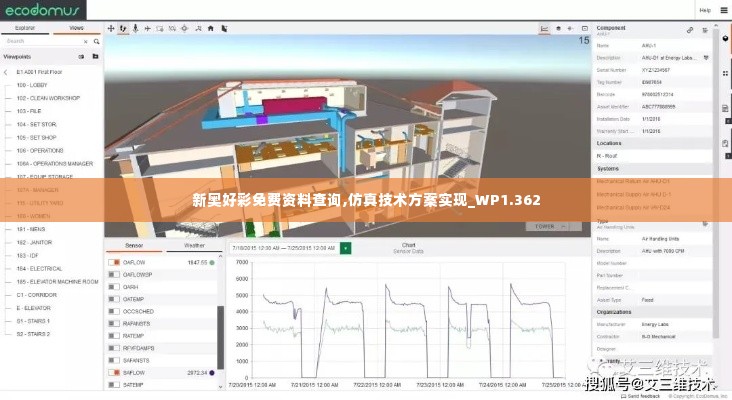Image resolution: width=732 pixels, height=400 pixels.
Task: Click the fullscreen icon at viewer toolbar right
Action: pos(584,28)
